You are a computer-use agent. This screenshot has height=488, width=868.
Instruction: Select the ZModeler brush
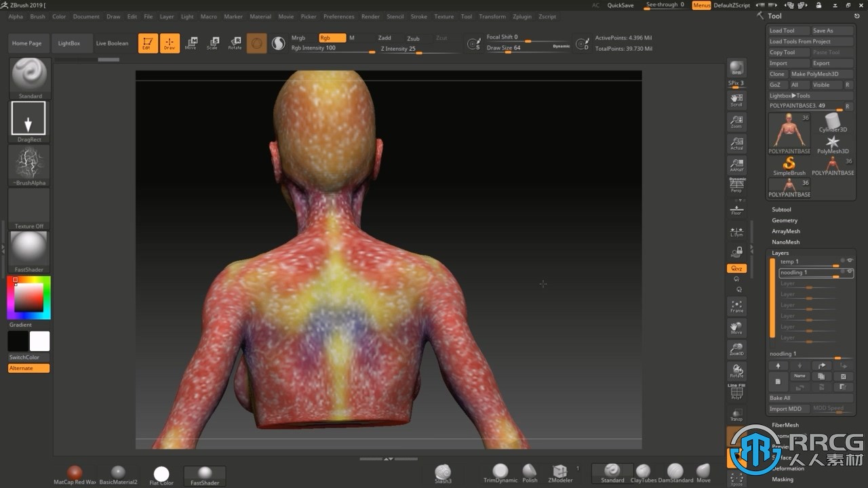(x=560, y=474)
